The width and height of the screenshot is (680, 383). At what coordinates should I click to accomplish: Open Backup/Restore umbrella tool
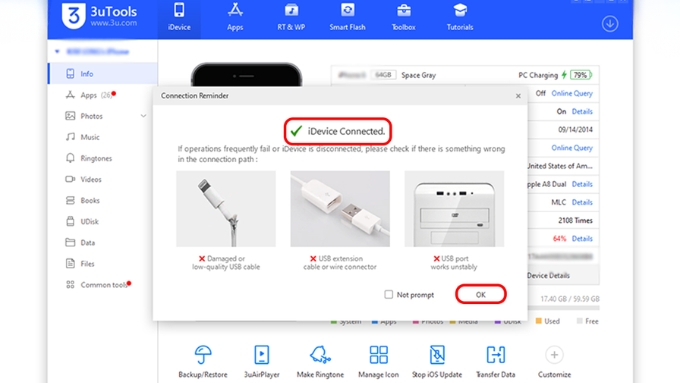(x=203, y=361)
